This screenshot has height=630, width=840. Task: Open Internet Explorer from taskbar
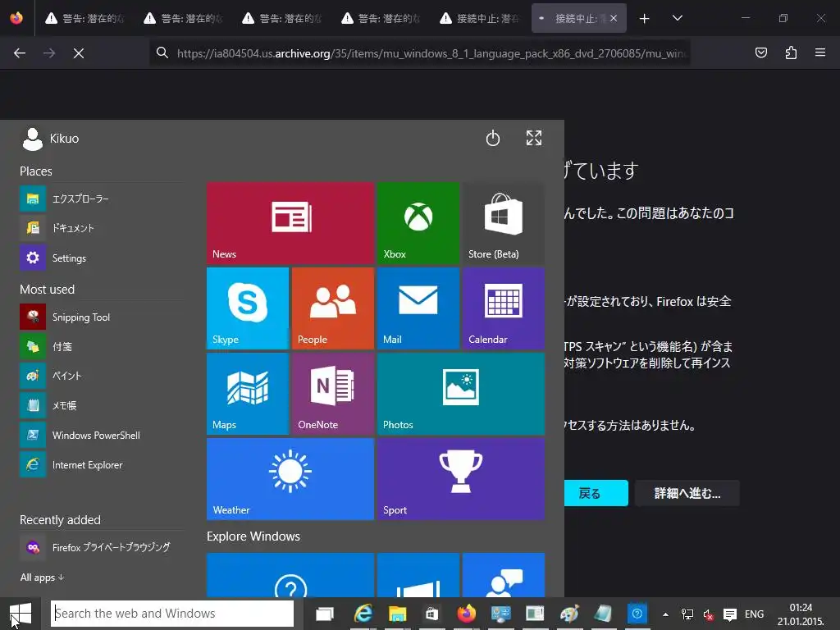click(x=363, y=614)
